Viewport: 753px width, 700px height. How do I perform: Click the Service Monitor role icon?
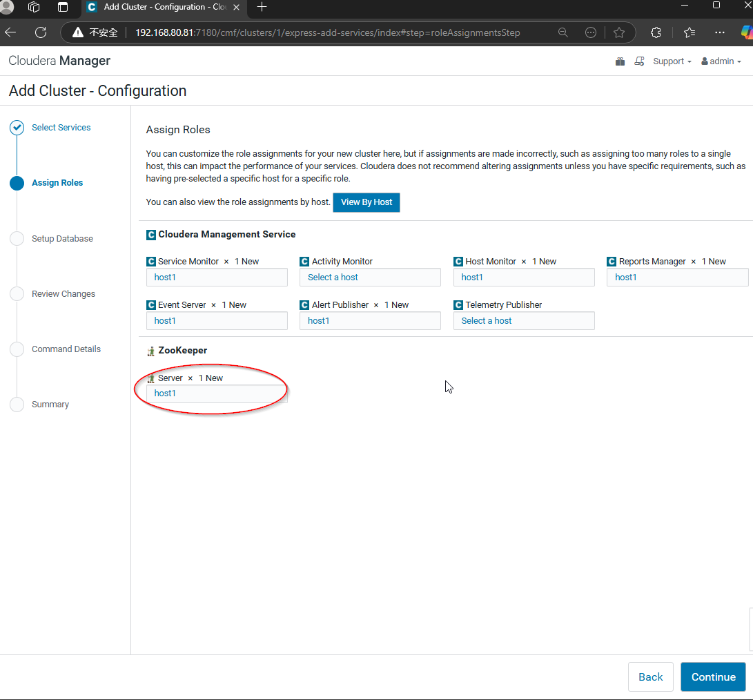[150, 262]
